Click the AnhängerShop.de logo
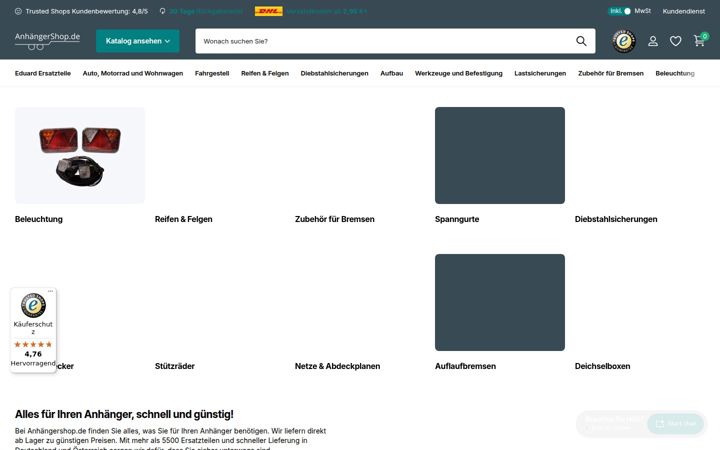720x450 pixels. [x=47, y=40]
